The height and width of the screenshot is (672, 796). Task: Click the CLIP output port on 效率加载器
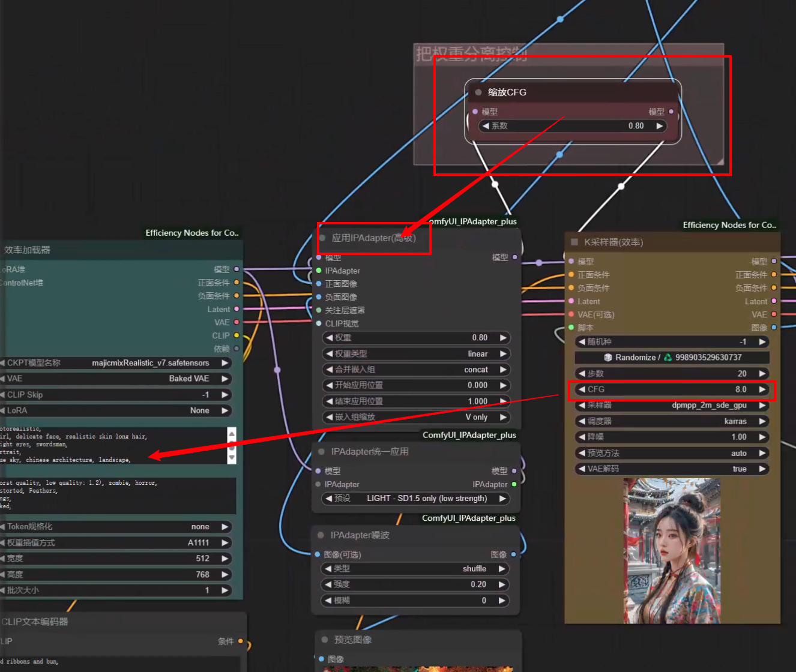pyautogui.click(x=237, y=335)
